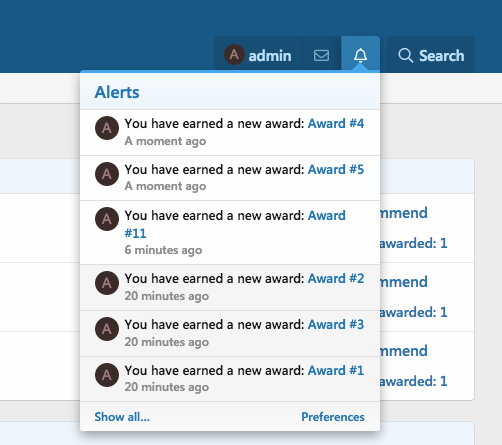Image resolution: width=502 pixels, height=445 pixels.
Task: Open alert Preferences link
Action: point(333,417)
